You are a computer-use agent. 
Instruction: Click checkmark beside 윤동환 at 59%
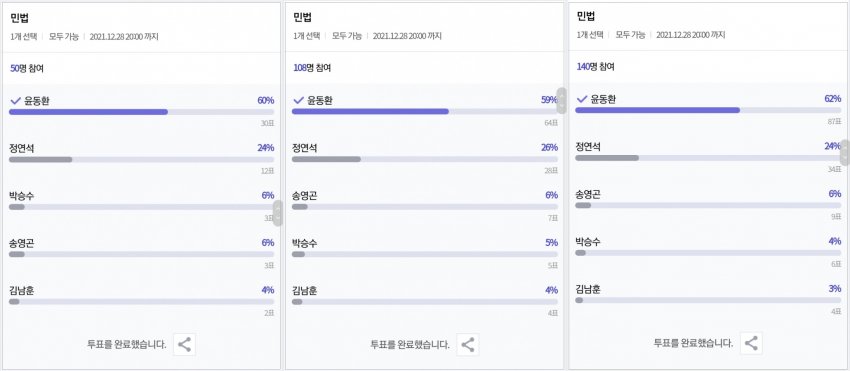[298, 100]
